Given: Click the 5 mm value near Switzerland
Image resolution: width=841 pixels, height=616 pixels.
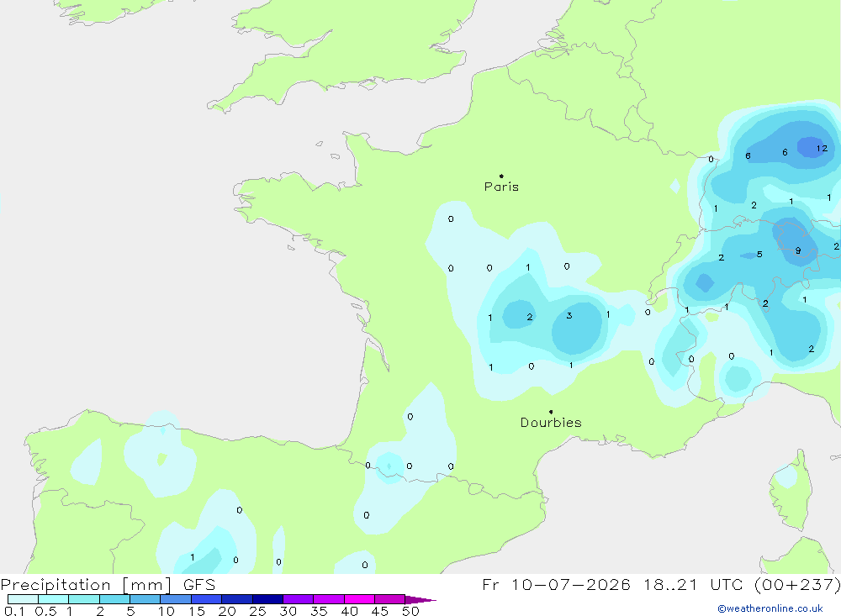Looking at the screenshot, I should (x=759, y=254).
